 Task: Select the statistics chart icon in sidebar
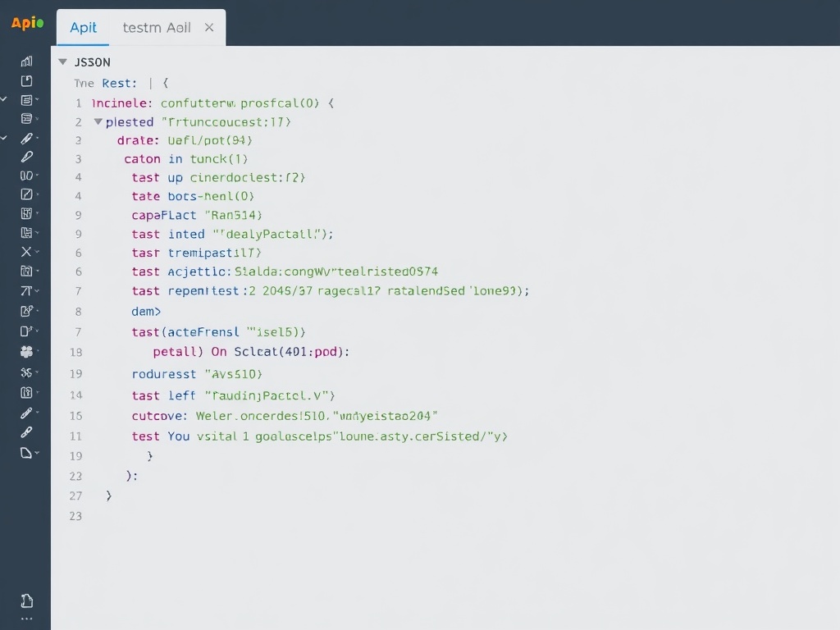coord(27,61)
